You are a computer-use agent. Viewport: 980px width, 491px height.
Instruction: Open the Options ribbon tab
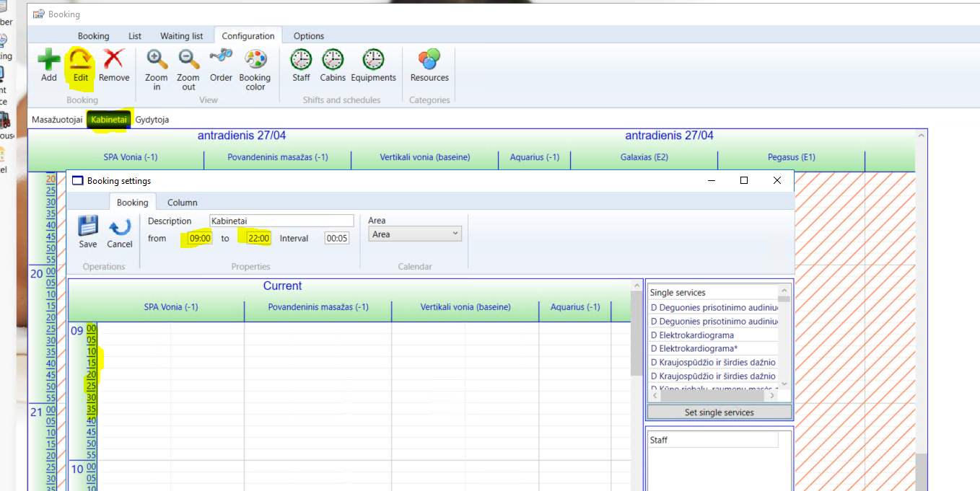click(x=309, y=36)
